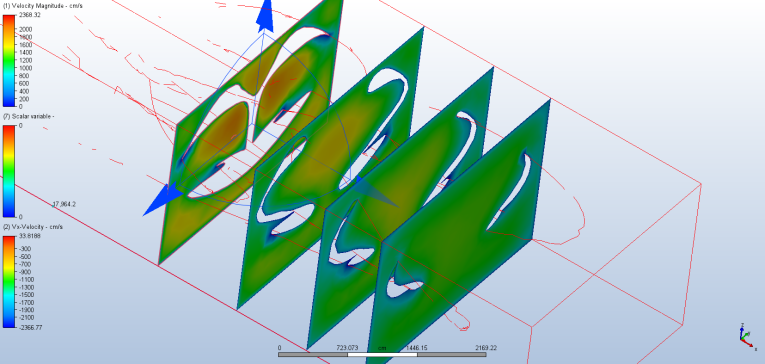
Task: Click the semi-transparent blue cone arrow
Action: pos(377,192)
